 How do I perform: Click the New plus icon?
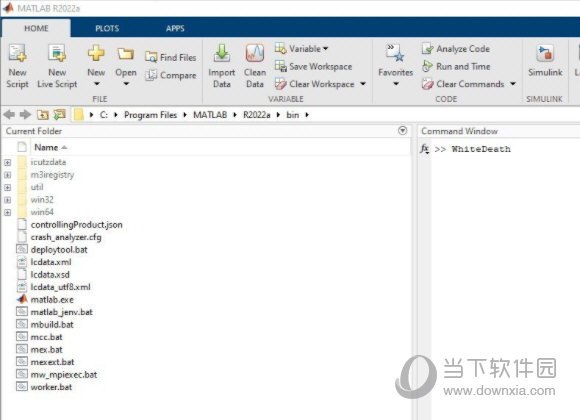96,53
